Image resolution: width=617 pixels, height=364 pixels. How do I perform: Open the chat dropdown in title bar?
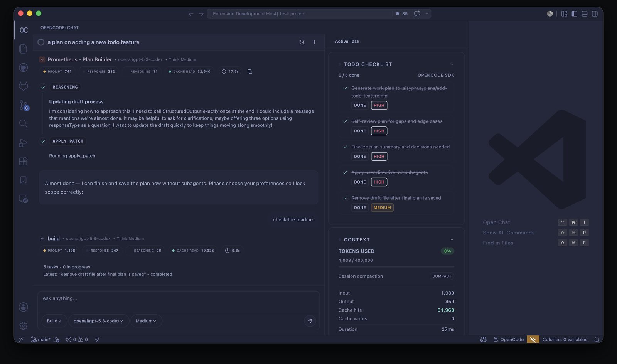click(x=427, y=14)
